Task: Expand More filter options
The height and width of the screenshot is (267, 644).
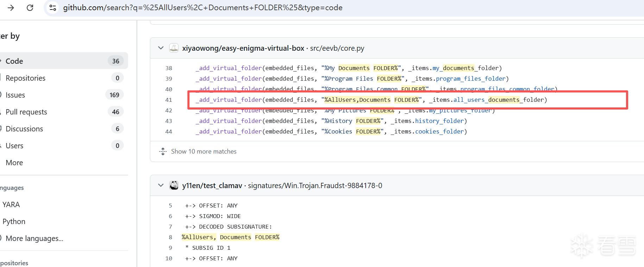Action: pyautogui.click(x=14, y=162)
